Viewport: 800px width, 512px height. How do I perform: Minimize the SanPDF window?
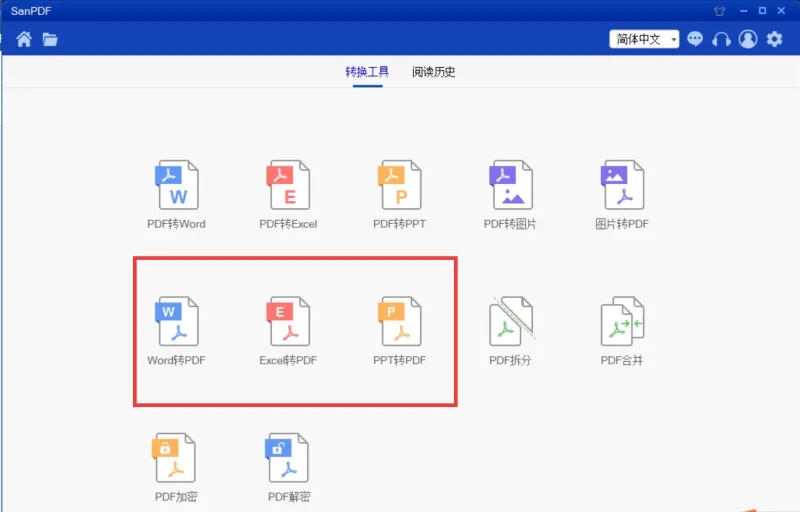743,11
